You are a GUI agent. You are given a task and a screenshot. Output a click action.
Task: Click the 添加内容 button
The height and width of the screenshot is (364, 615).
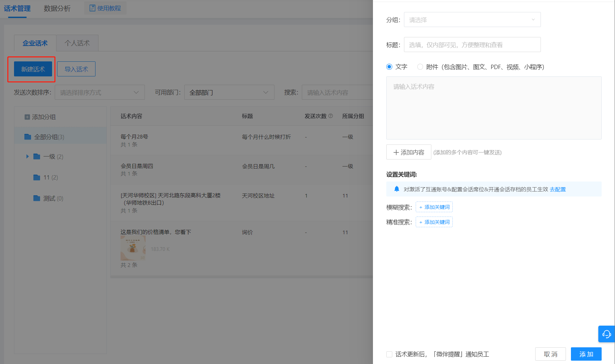pos(409,152)
